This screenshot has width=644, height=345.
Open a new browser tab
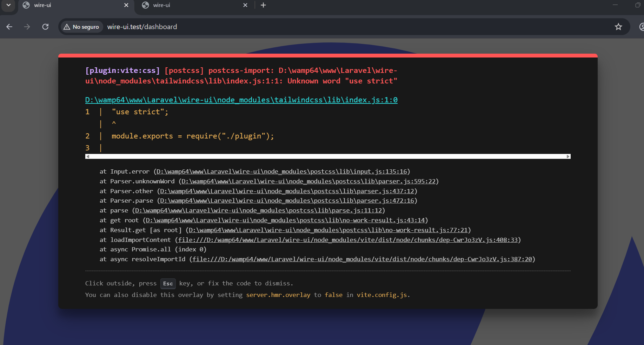263,5
